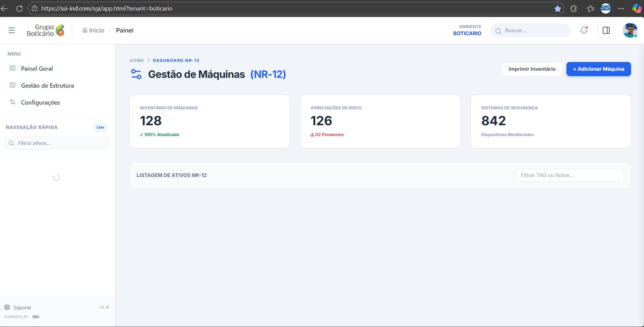Click the address bar URL

107,8
